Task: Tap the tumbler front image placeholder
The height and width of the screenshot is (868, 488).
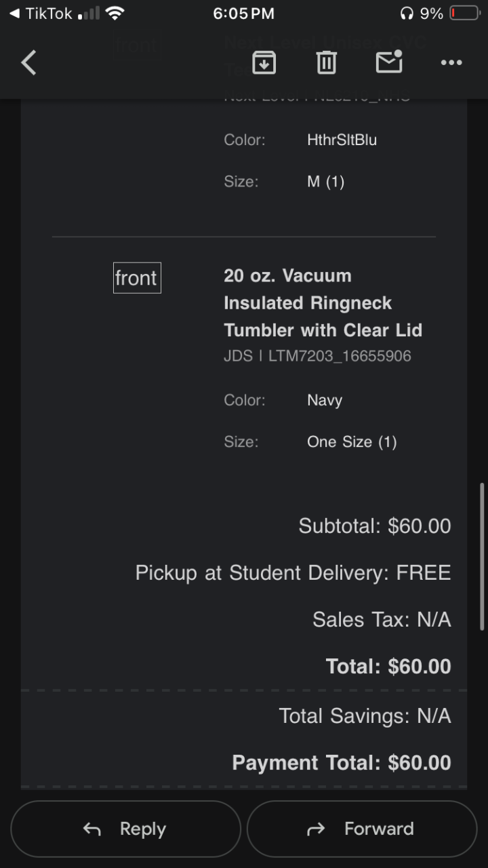Action: [x=137, y=278]
